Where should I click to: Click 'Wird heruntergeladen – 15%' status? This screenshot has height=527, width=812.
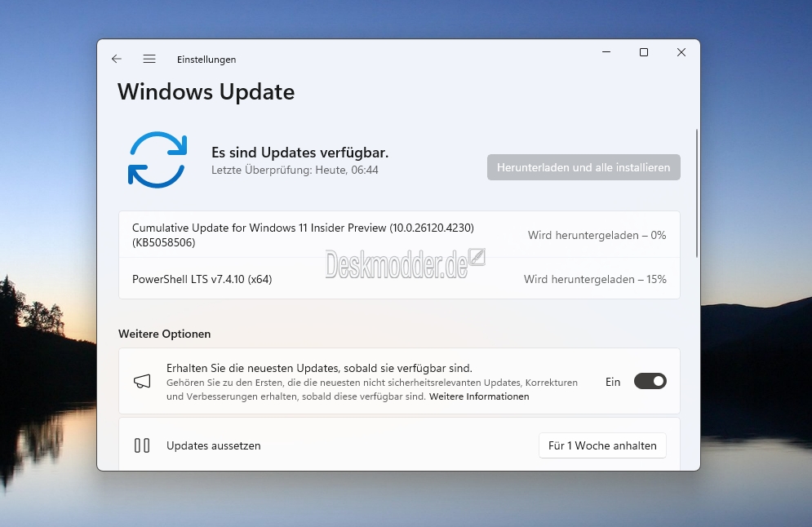click(x=595, y=279)
